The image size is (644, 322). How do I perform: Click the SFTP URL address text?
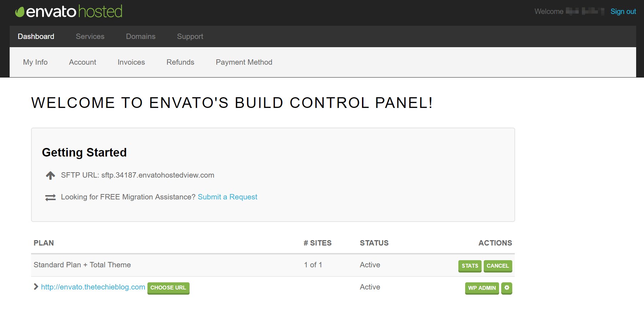158,175
